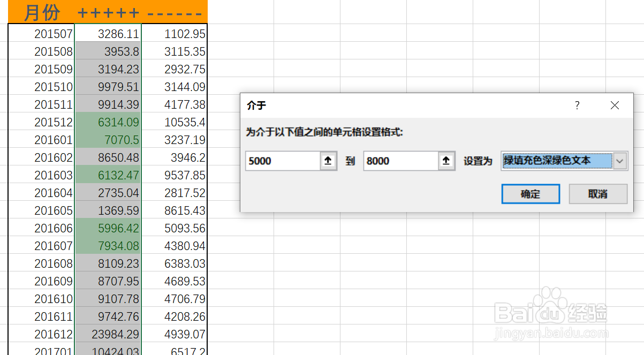Expand the format style chevron next to 设置为
Viewport: 644px width, 355px height.
tap(619, 161)
